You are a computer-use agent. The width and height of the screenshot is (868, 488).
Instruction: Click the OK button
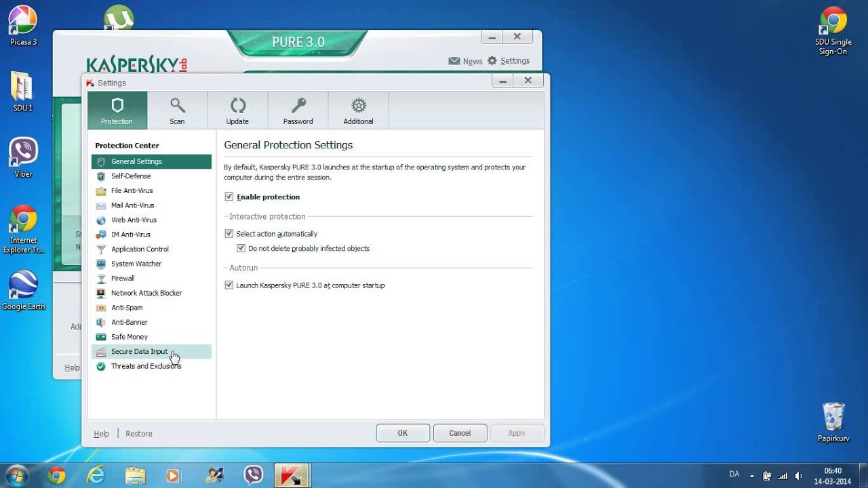pyautogui.click(x=403, y=433)
